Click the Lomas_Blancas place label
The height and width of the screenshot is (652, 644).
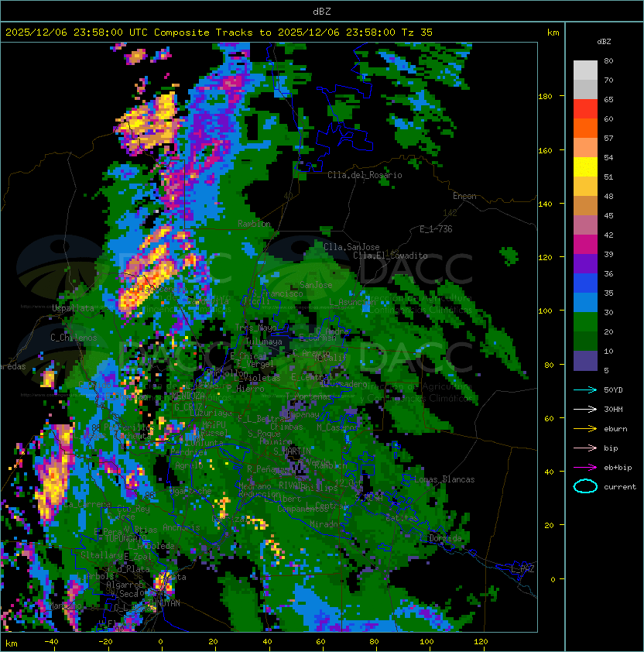pyautogui.click(x=444, y=479)
